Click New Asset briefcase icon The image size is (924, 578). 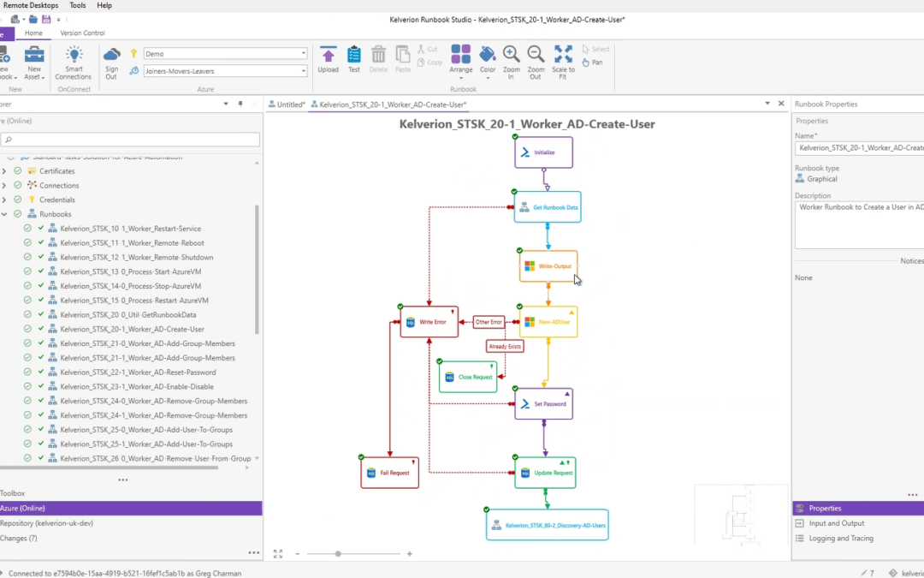(34, 55)
